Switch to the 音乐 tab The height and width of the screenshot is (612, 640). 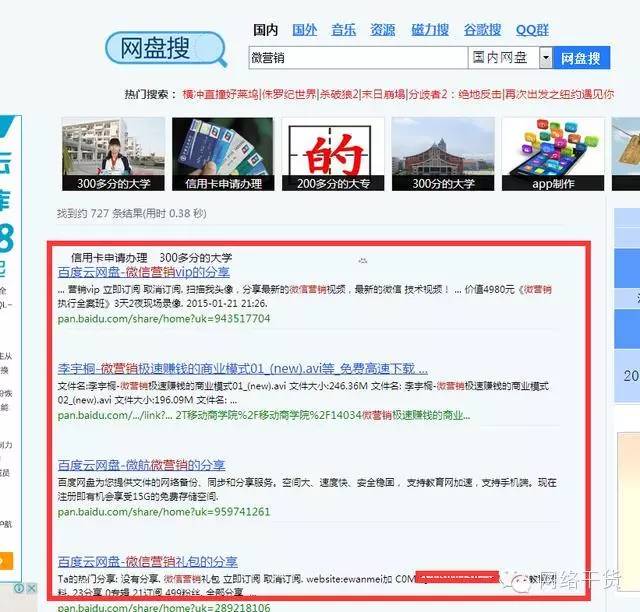click(343, 30)
